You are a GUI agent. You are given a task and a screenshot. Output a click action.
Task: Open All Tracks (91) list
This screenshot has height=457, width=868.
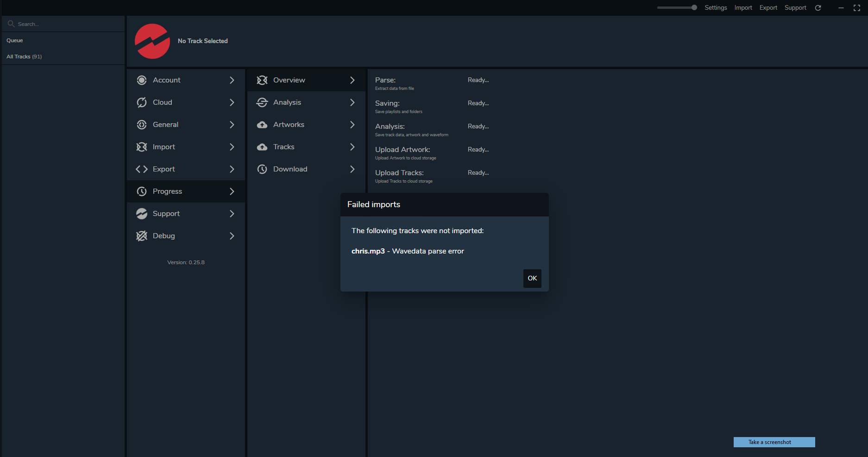24,57
